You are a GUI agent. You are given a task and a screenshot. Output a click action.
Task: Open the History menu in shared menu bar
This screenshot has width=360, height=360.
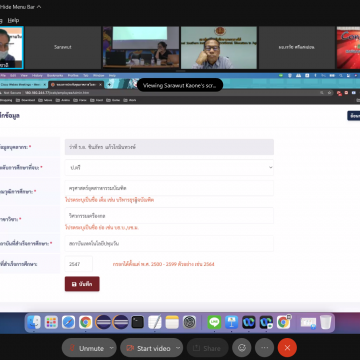(37, 76)
